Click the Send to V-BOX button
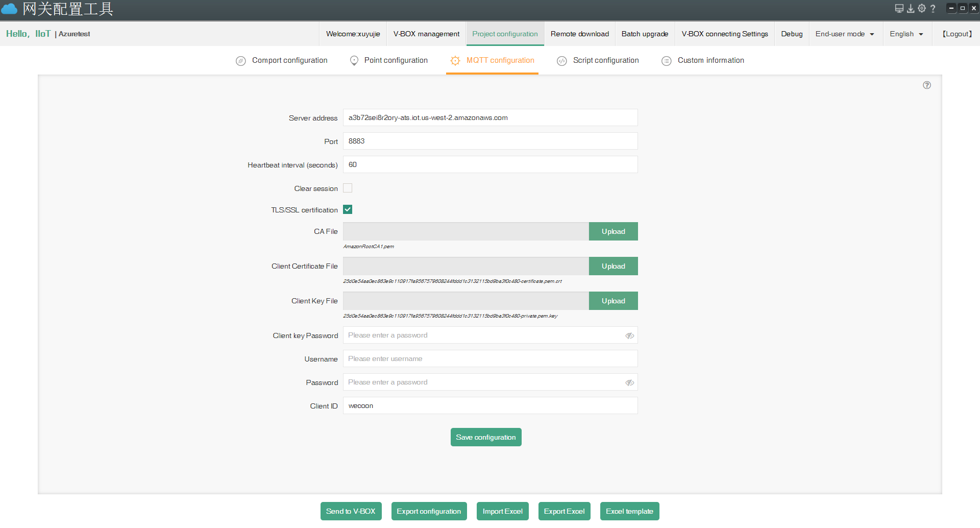This screenshot has height=528, width=980. (x=351, y=511)
